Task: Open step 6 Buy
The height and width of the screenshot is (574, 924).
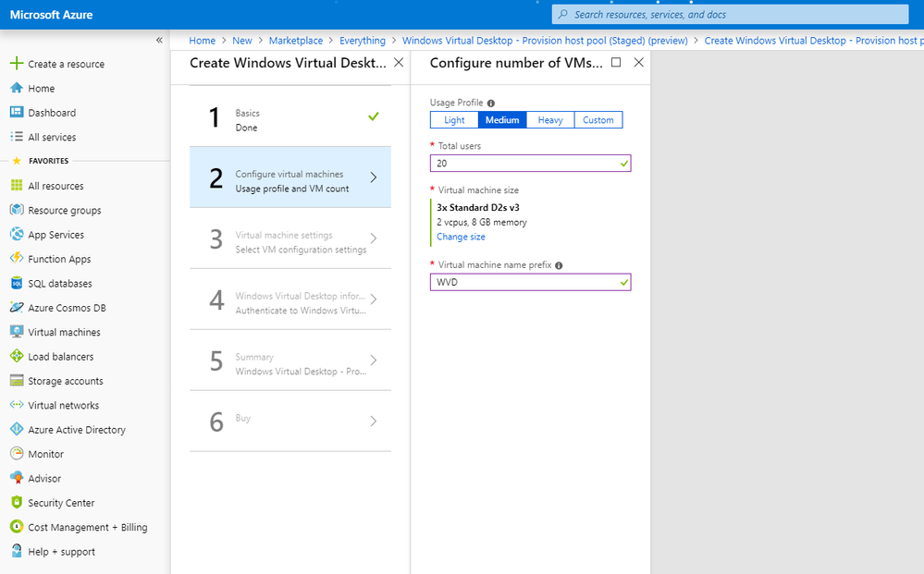Action: click(x=290, y=421)
